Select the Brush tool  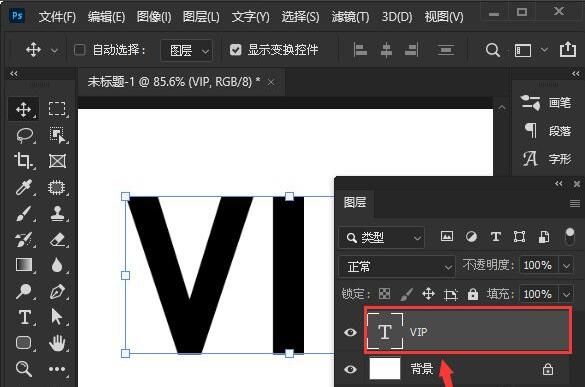click(24, 214)
